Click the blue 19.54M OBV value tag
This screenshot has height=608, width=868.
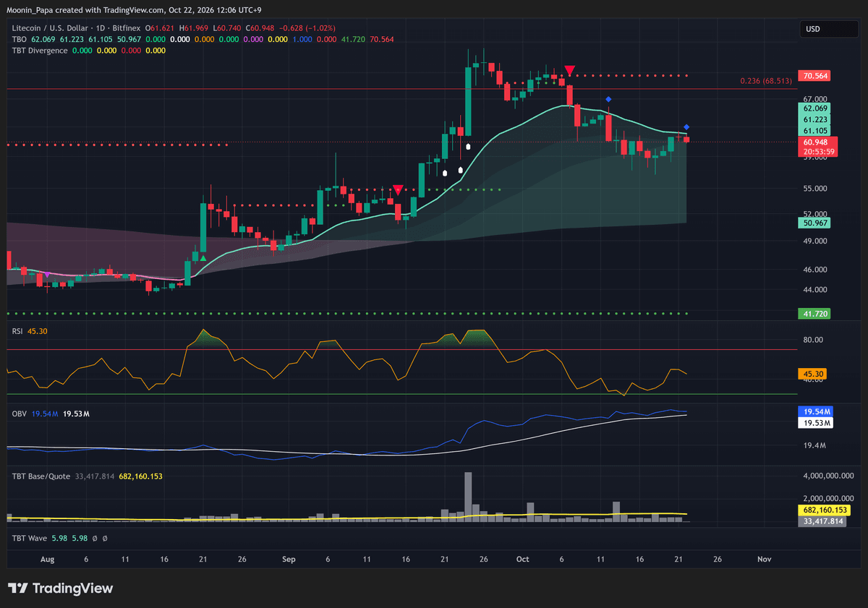point(816,411)
